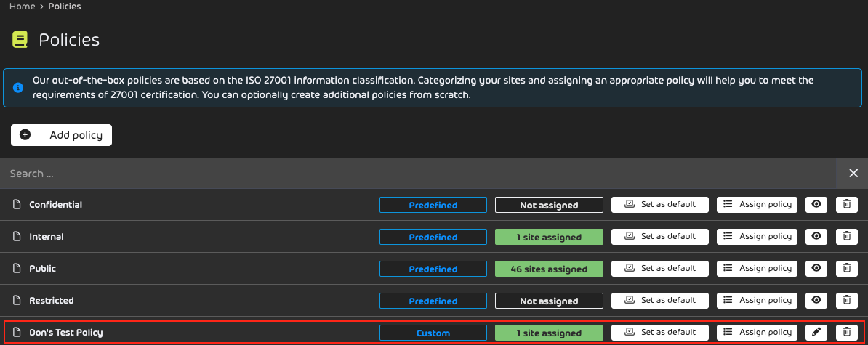View the Internal policy via eye icon

click(x=816, y=237)
